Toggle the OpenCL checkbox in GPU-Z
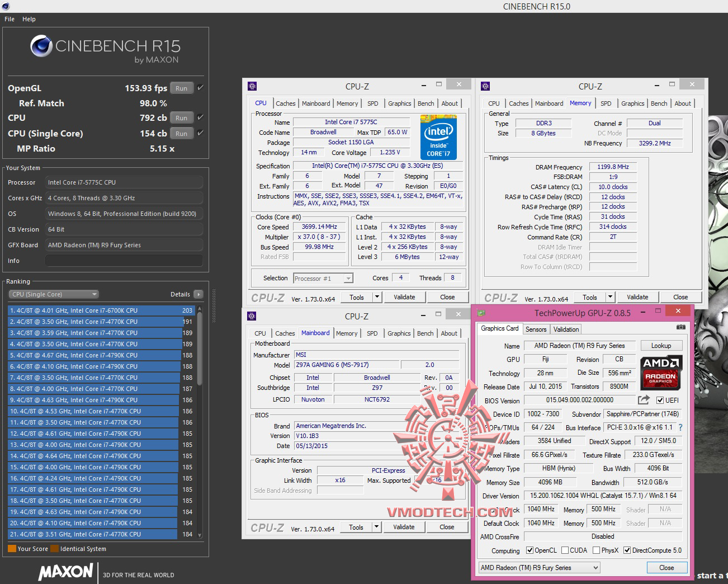Screen dimensions: 728x584 (x=530, y=550)
